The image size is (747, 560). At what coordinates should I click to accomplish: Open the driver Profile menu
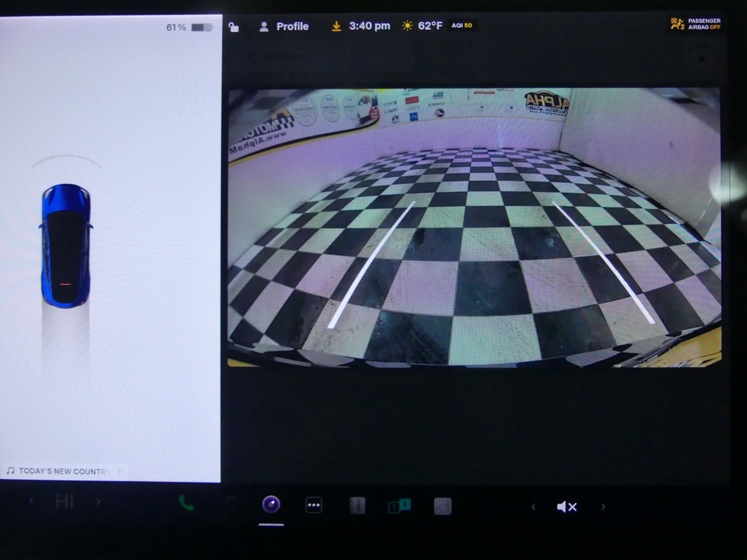click(284, 26)
